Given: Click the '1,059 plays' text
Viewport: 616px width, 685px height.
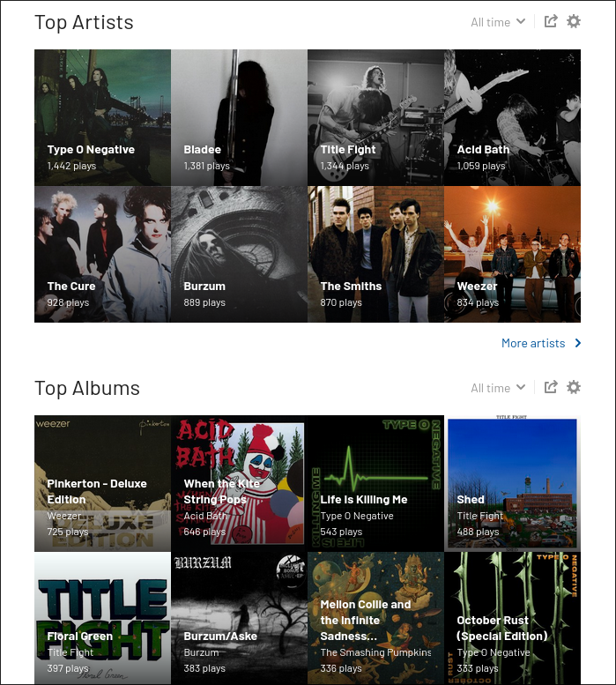Looking at the screenshot, I should (480, 166).
